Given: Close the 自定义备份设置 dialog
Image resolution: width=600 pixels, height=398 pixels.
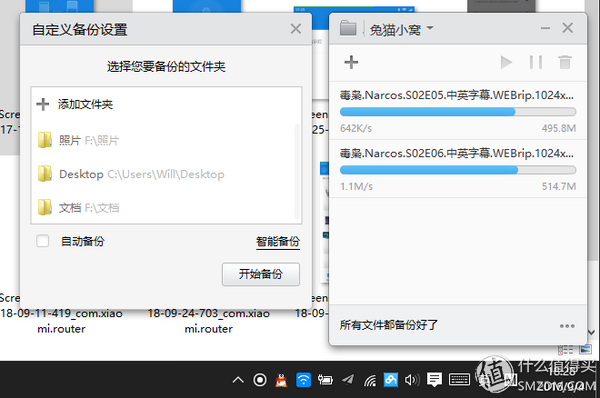Looking at the screenshot, I should coord(296,29).
